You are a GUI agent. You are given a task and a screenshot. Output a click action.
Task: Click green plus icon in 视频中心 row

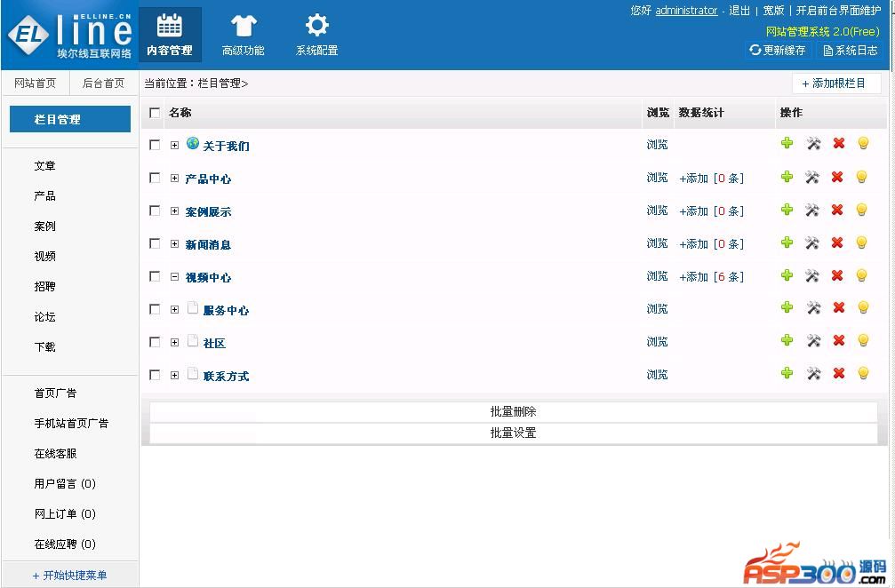coord(787,274)
